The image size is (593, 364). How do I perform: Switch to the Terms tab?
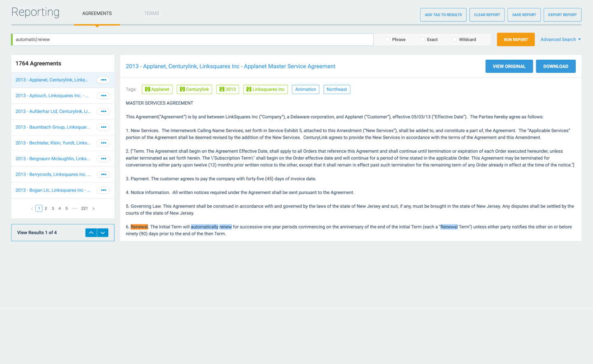(x=152, y=14)
